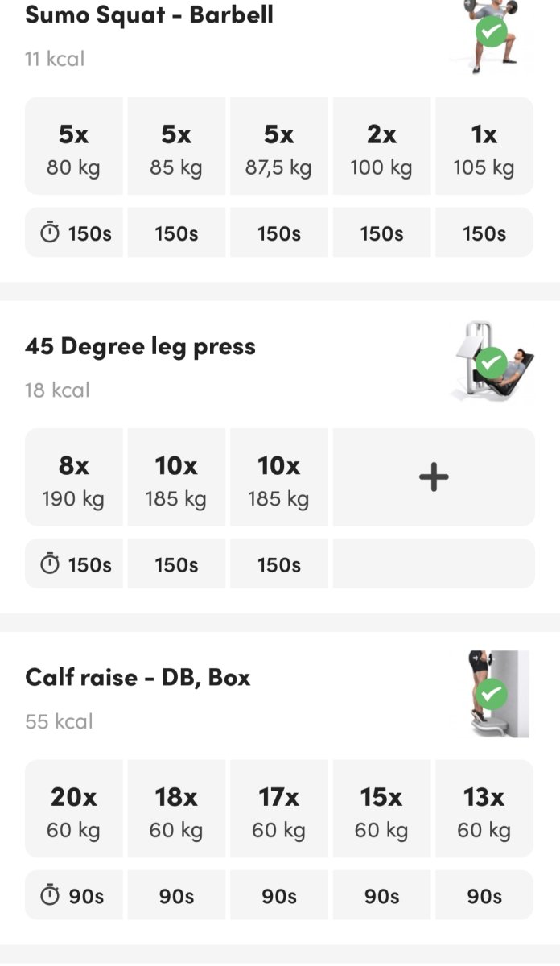Viewport: 560px width, 966px height.
Task: Open the Sumo Squat - Barbell exercise title
Action: 150,15
